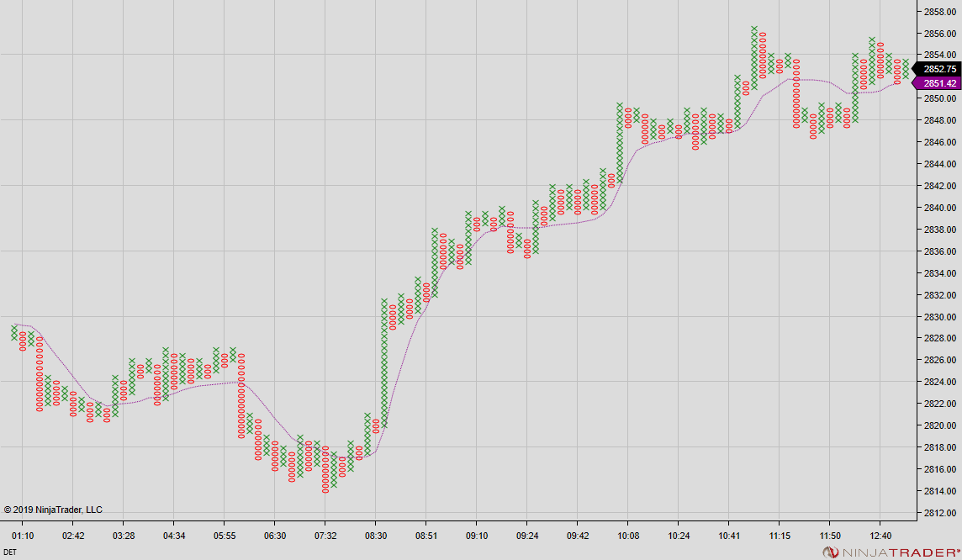Click the 07:32 time axis label
Viewport: 962px width, 560px height.
point(325,536)
